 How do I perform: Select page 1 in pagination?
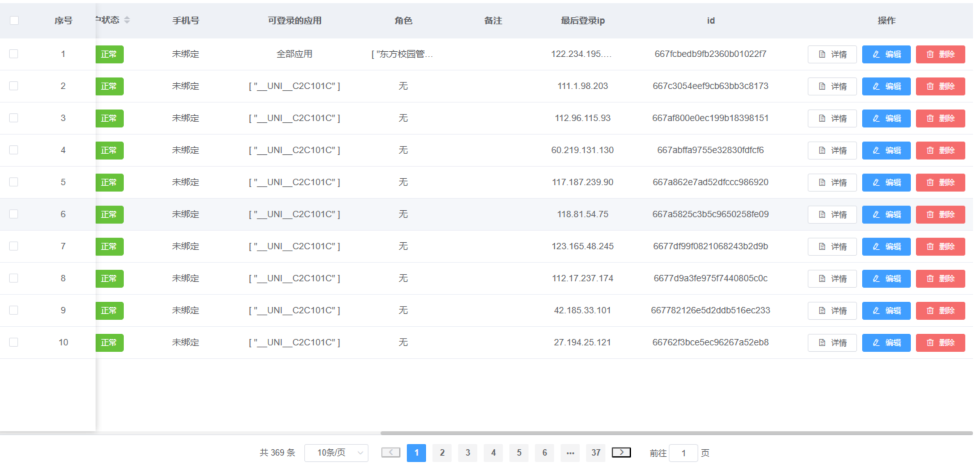[416, 453]
